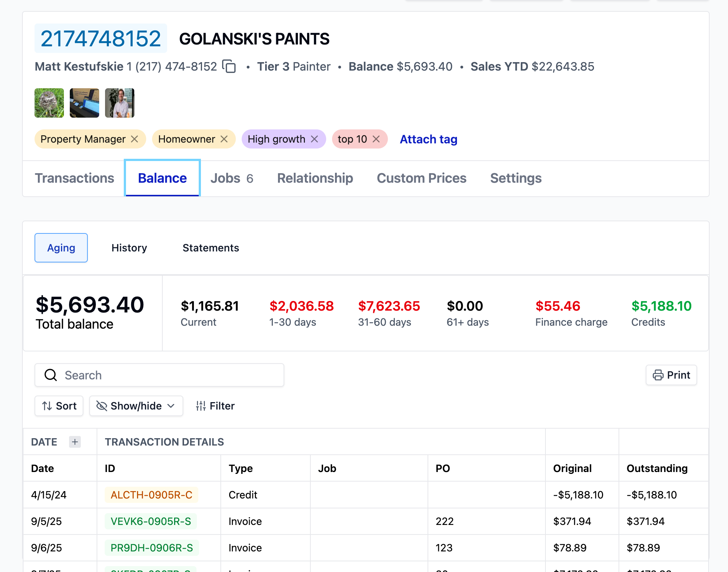Open the owl photo thumbnail
The height and width of the screenshot is (572, 728).
(49, 103)
